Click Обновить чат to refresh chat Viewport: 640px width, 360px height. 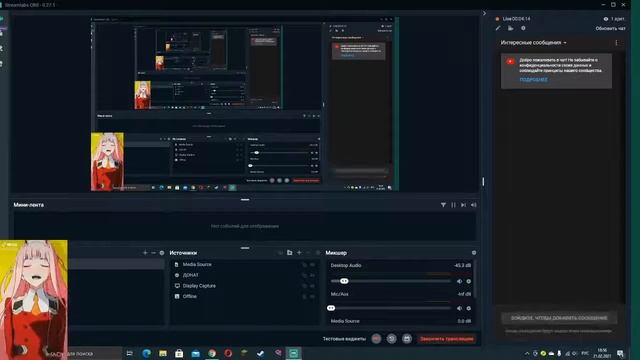pos(610,29)
